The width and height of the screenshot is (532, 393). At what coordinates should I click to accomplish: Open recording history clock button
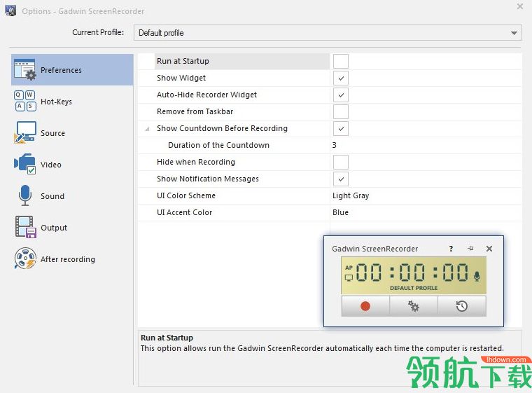pyautogui.click(x=462, y=306)
